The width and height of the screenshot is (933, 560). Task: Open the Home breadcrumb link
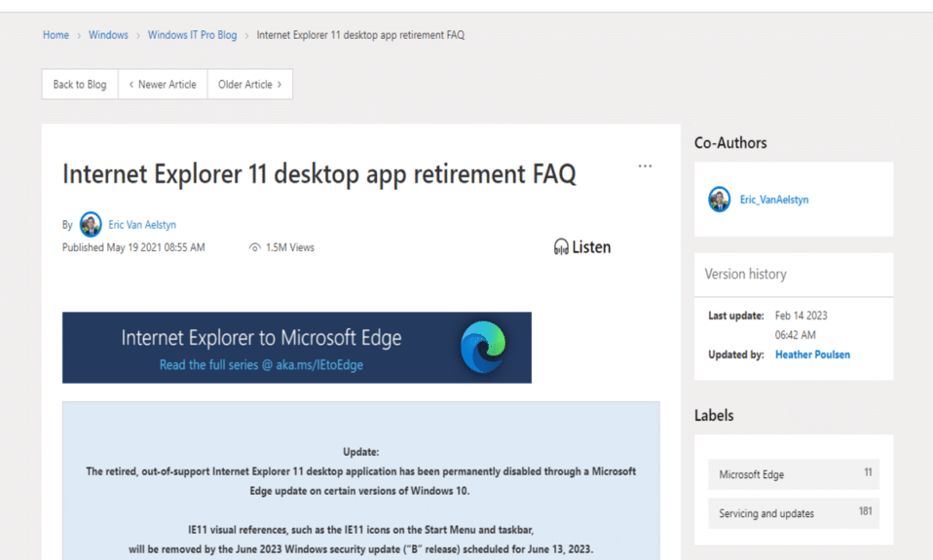(56, 35)
